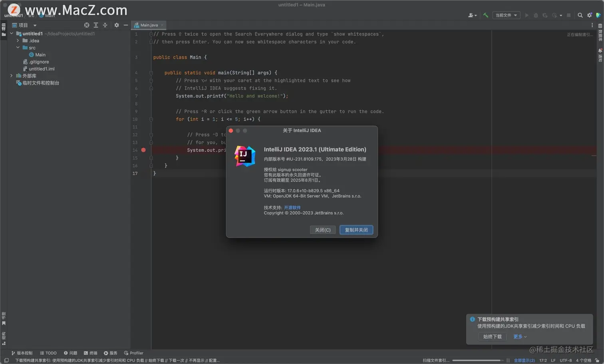Open the 版本控制 tool window tab

pyautogui.click(x=22, y=353)
